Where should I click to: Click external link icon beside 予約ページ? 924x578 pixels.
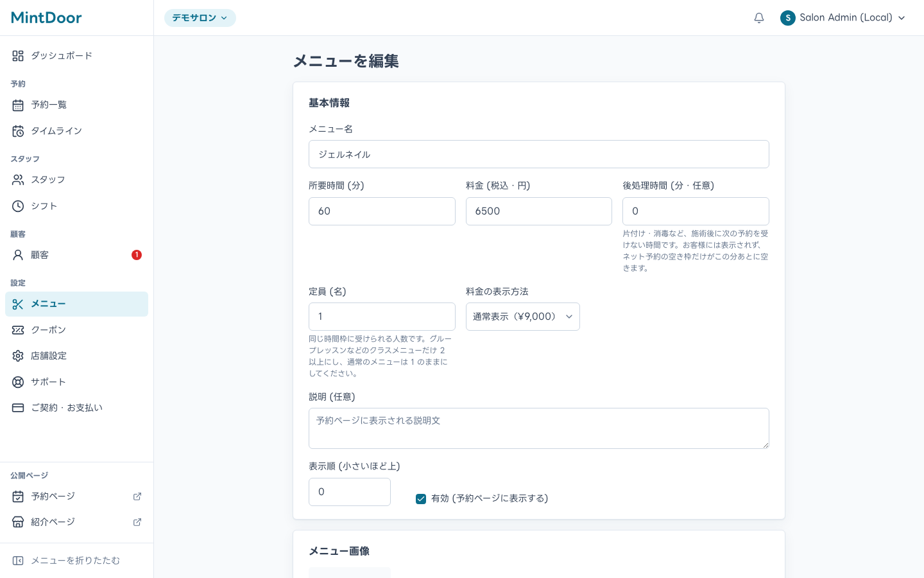tap(137, 496)
